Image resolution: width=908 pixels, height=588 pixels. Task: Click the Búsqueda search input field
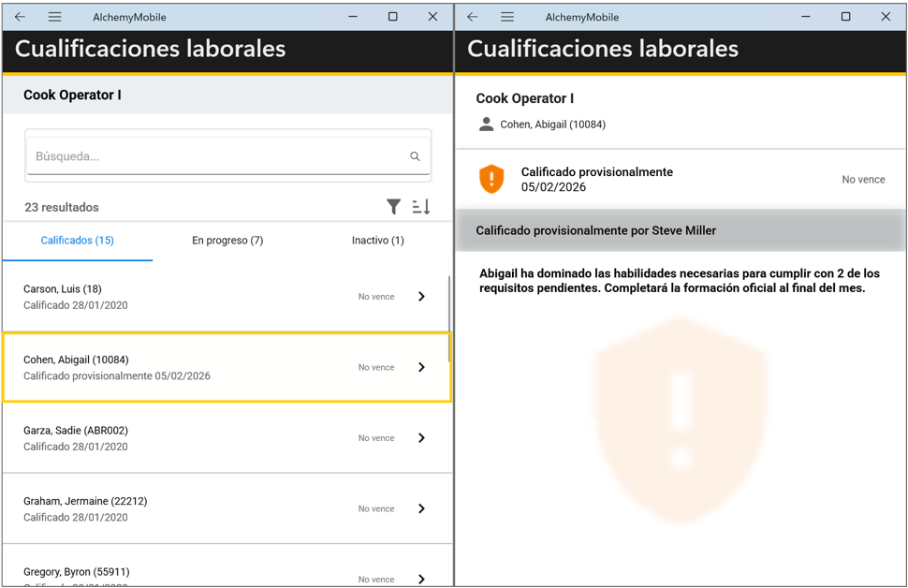pyautogui.click(x=215, y=156)
